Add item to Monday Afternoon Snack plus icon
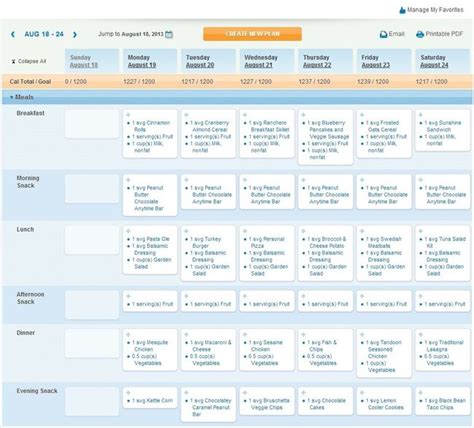Viewport: 474px width, 428px height. click(x=128, y=296)
